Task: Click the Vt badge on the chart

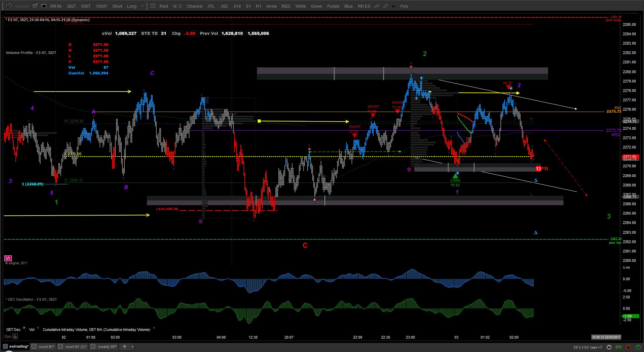Action: pos(8,258)
